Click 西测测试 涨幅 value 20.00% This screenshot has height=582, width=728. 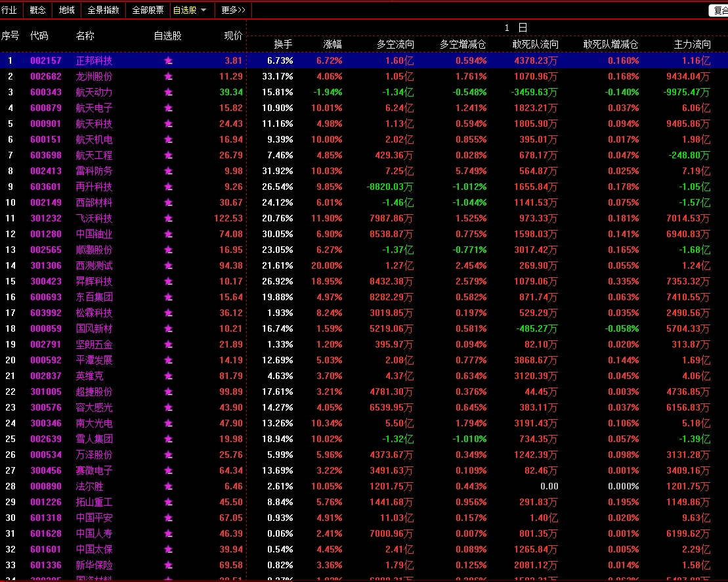pyautogui.click(x=327, y=266)
